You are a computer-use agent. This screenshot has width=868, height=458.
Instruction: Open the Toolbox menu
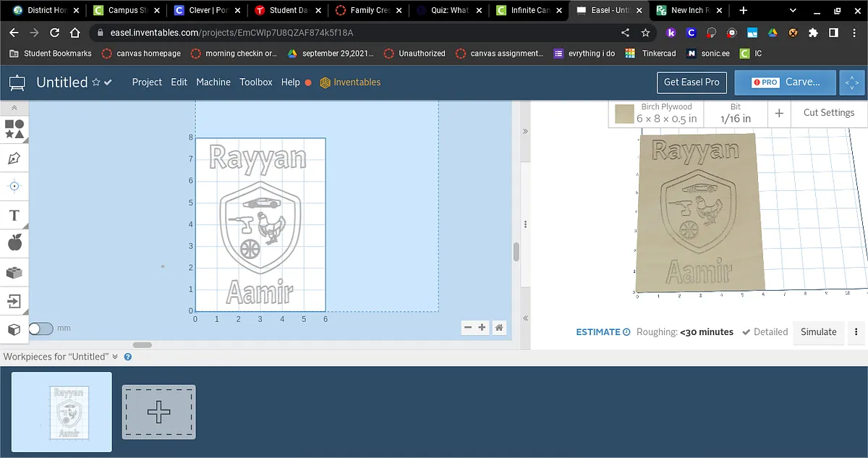[256, 82]
